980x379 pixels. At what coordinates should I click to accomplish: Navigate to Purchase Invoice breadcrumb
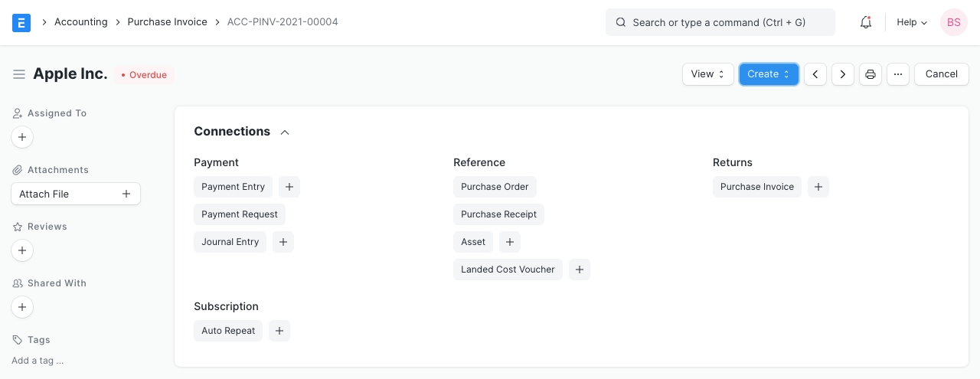click(167, 22)
